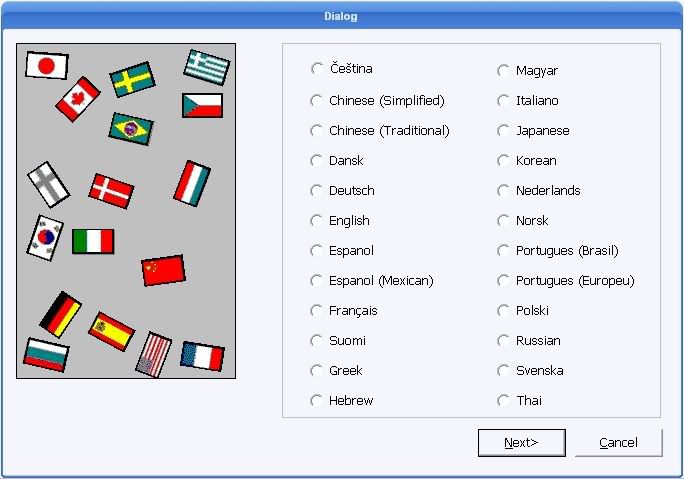Click the Czech flag icon
684x479 pixels.
(202, 105)
